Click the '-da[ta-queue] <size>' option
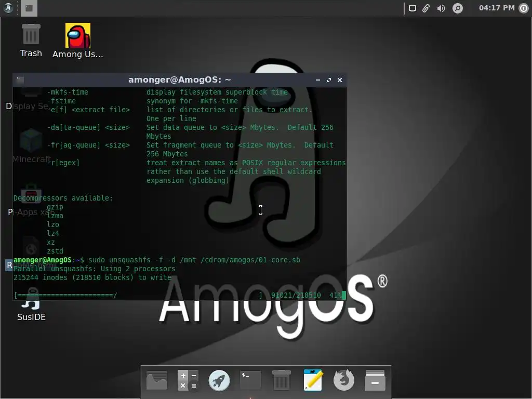Image resolution: width=532 pixels, height=399 pixels. 88,127
